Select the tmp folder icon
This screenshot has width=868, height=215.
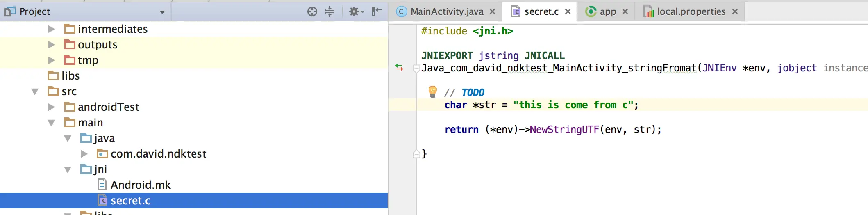pyautogui.click(x=70, y=60)
